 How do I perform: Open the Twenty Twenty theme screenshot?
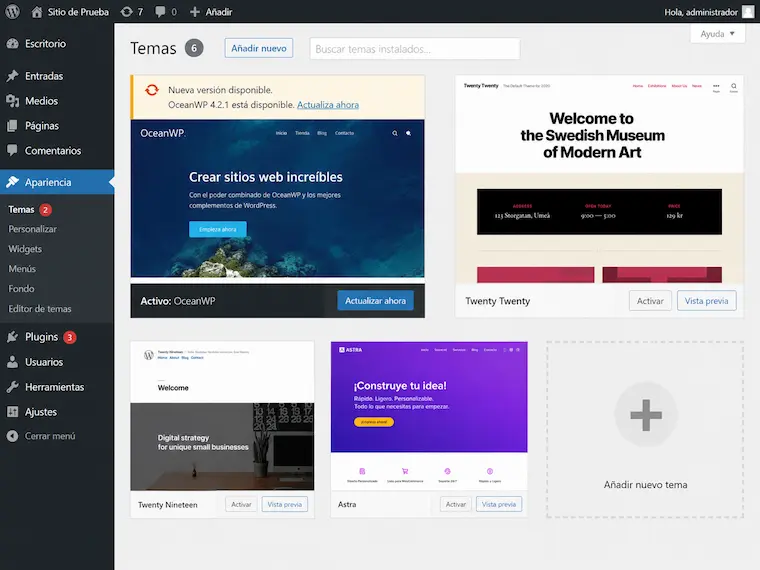600,179
